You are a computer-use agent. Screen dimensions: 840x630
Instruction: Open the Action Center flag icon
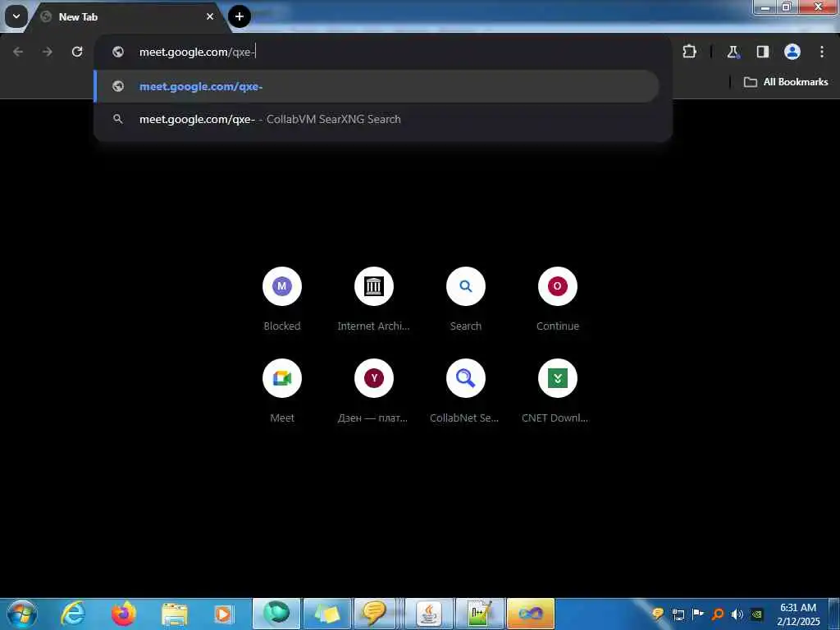(697, 614)
